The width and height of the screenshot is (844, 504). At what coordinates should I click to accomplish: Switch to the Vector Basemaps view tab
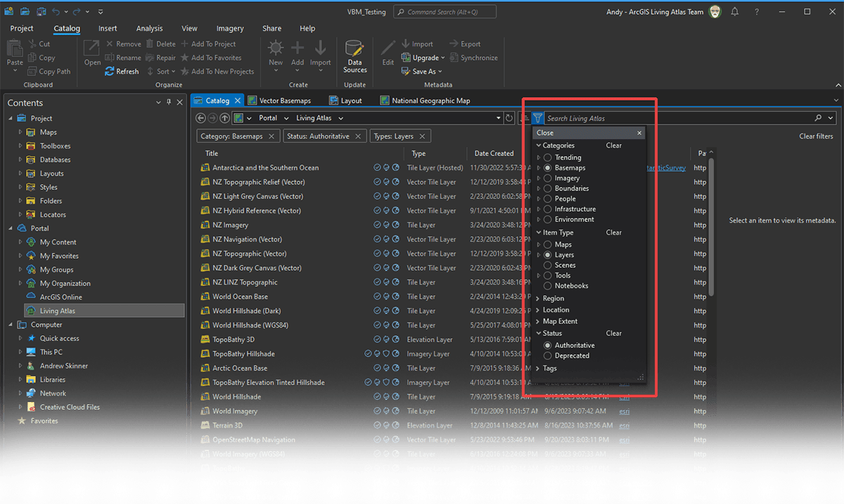279,101
